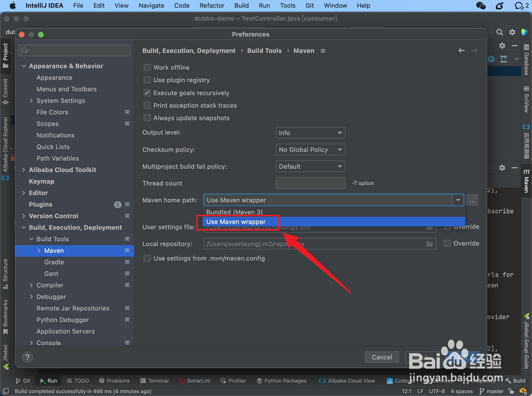Expand the Version Control node
The image size is (532, 396).
pyautogui.click(x=24, y=216)
